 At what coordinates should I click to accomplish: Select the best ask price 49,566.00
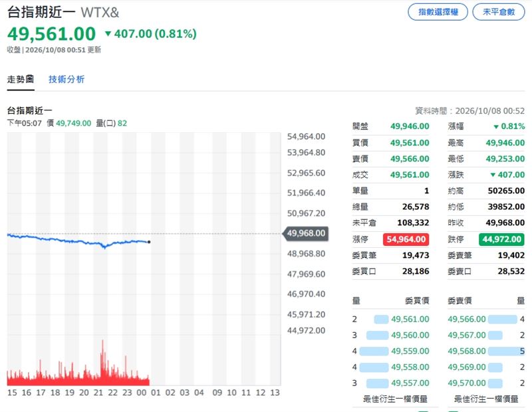[467, 319]
